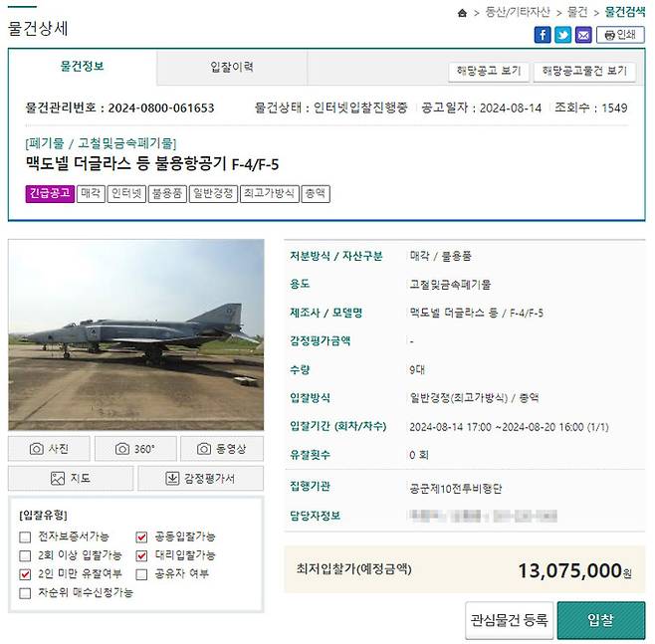
Task: Open the 360° view
Action: [135, 449]
